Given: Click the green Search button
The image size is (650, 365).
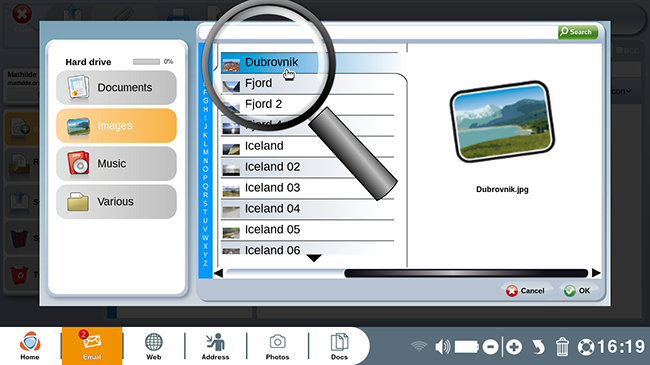Looking at the screenshot, I should click(x=578, y=32).
